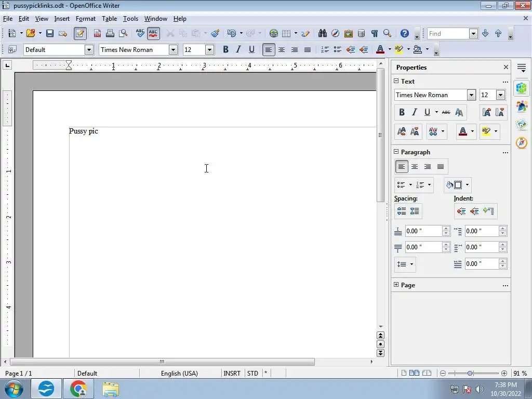Toggle Underline in the formatting toolbar
This screenshot has height=399, width=532.
tap(251, 49)
